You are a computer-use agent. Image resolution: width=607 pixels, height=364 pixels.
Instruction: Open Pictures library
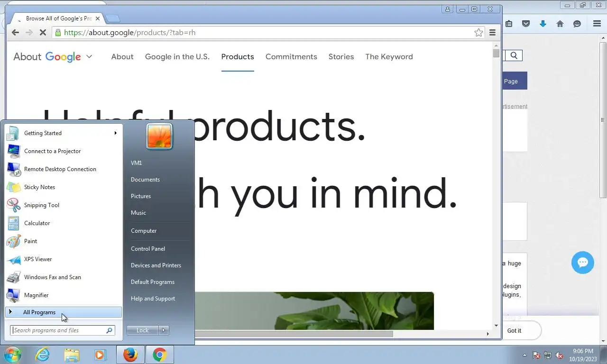141,196
